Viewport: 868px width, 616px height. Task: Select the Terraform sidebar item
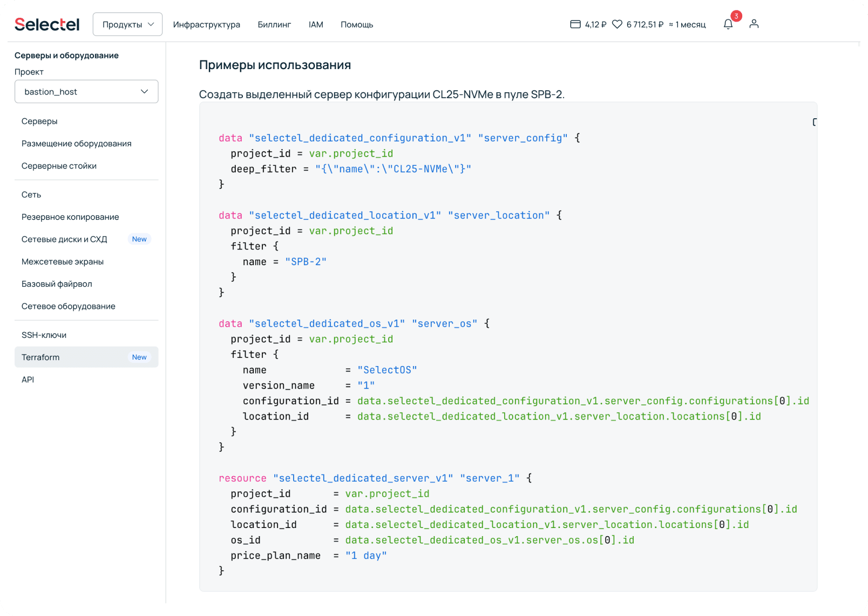tap(86, 357)
